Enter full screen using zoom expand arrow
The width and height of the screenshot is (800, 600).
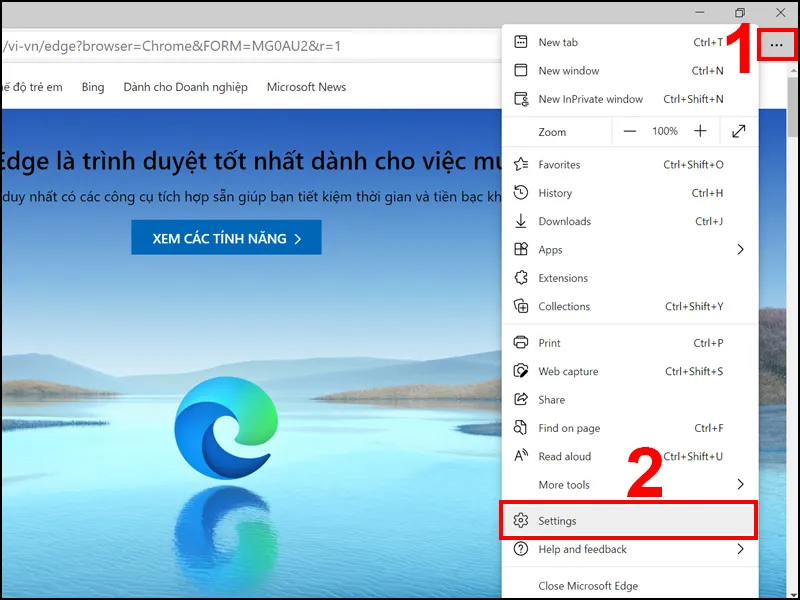(x=738, y=131)
